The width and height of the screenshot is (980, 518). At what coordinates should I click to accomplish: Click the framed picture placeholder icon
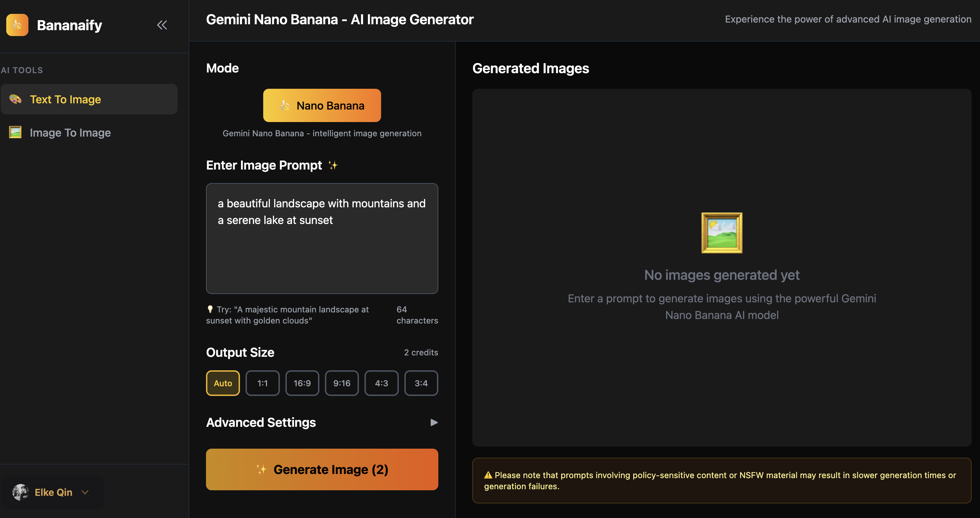click(x=722, y=233)
